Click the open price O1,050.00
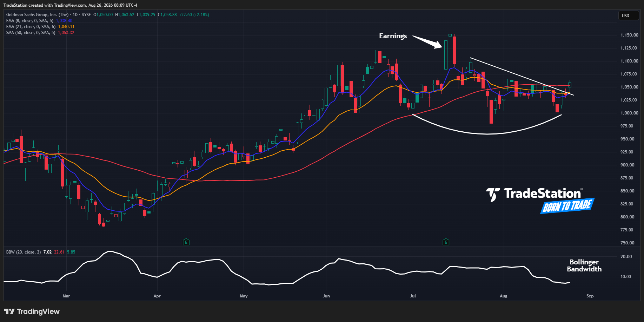This screenshot has height=322, width=644. pyautogui.click(x=103, y=15)
